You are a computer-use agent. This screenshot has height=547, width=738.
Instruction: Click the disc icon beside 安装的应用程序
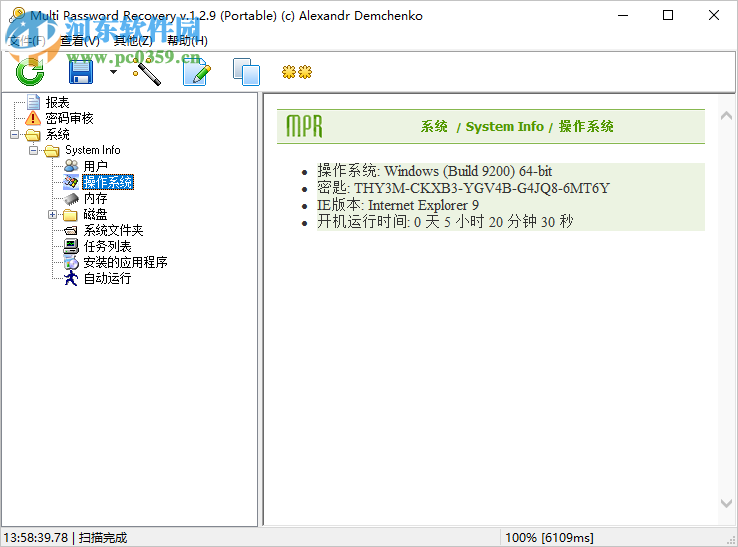71,263
